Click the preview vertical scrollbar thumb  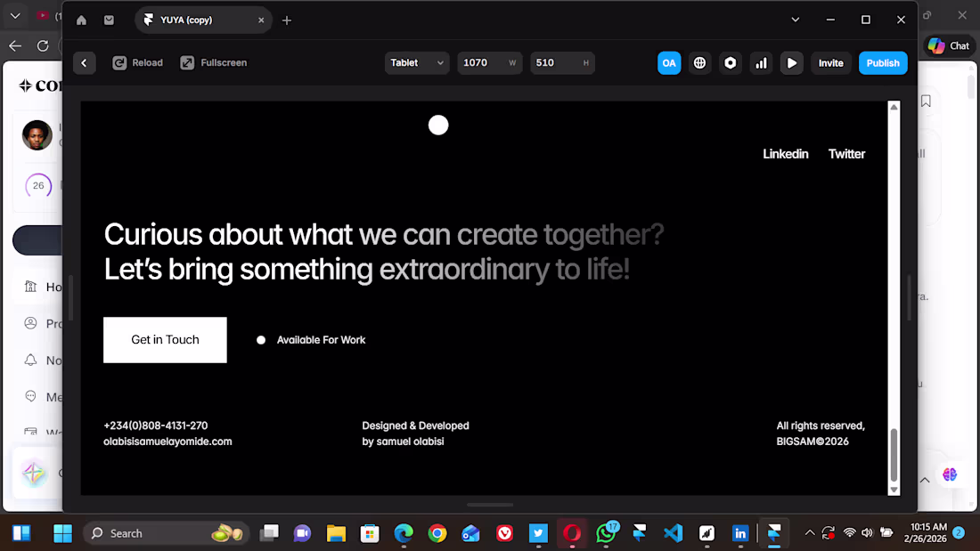894,455
